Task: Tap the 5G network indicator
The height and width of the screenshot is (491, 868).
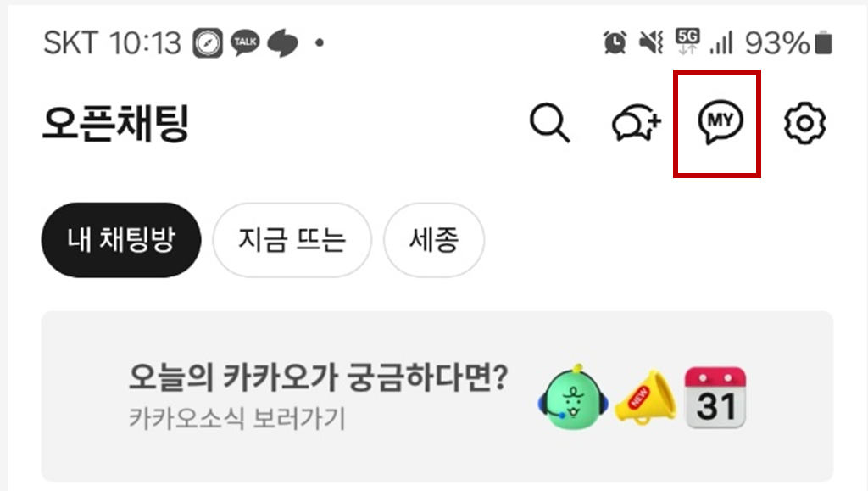Action: (x=687, y=42)
